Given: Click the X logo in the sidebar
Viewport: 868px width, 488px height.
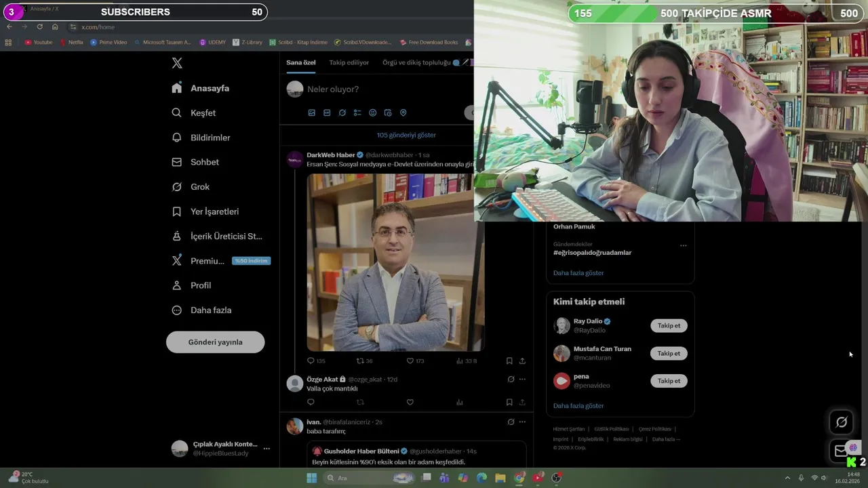Looking at the screenshot, I should 177,63.
